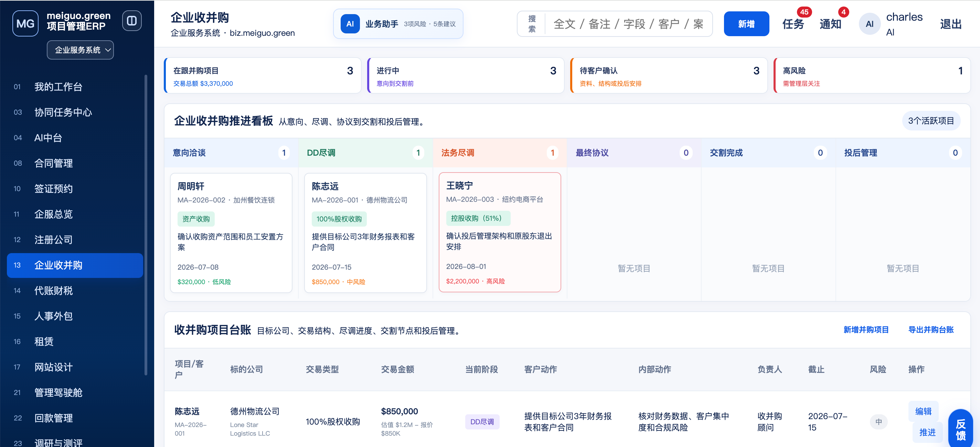Click the AI 业务助手 icon
980x447 pixels.
[x=350, y=24]
